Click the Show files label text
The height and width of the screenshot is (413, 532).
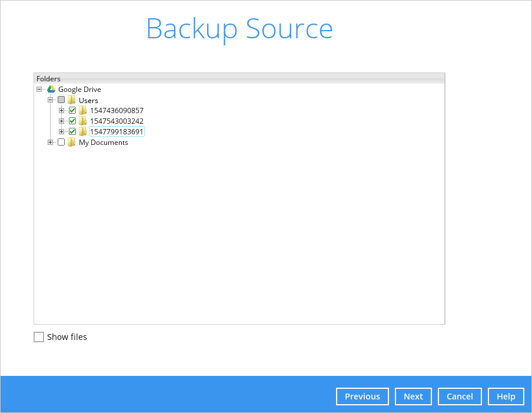tap(67, 337)
